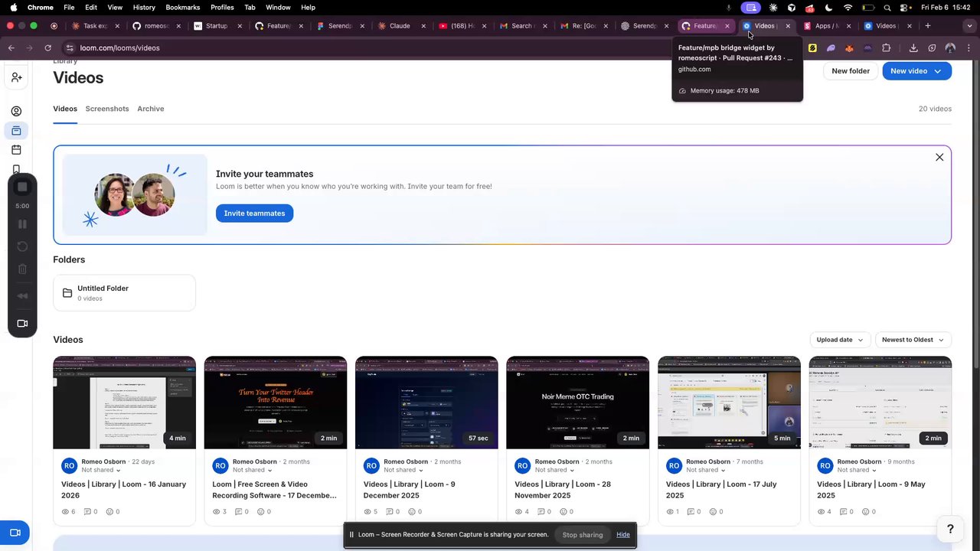Click the blue Loom record camera button at bottom-left

click(x=15, y=533)
